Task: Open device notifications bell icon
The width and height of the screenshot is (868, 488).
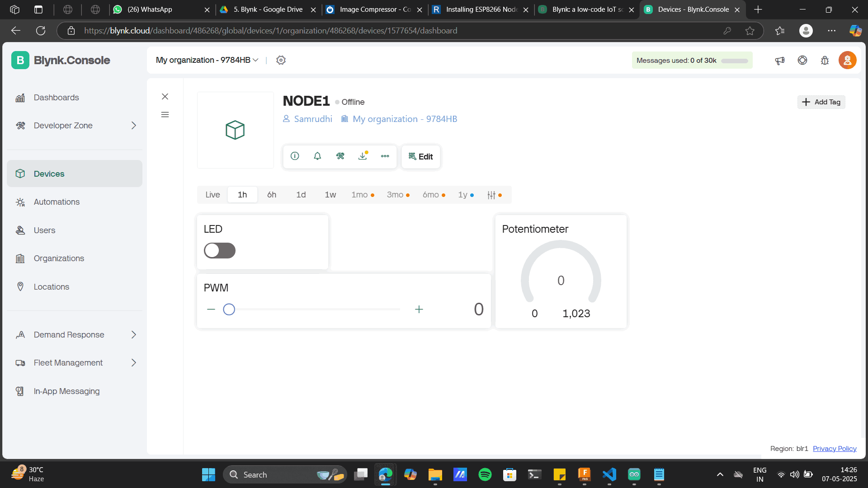Action: [x=317, y=156]
